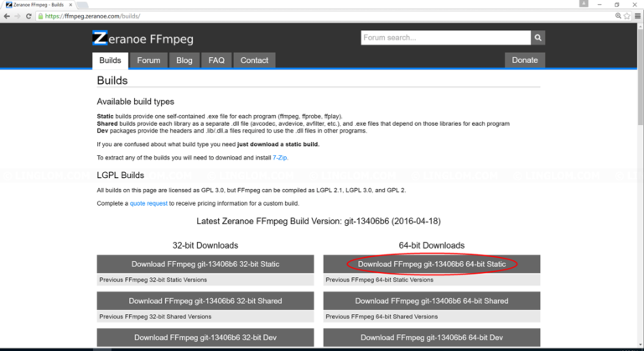644x351 pixels.
Task: Reload the page with refresh icon
Action: [x=29, y=16]
